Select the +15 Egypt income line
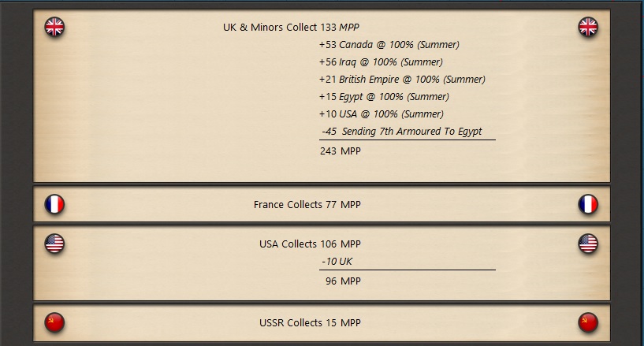This screenshot has height=346, width=644. pos(384,97)
